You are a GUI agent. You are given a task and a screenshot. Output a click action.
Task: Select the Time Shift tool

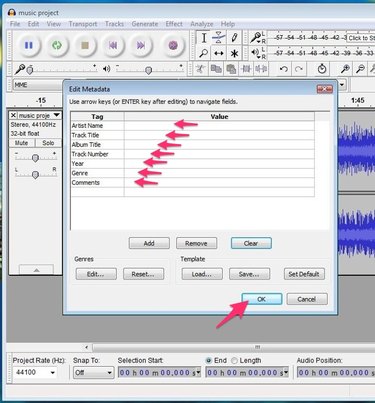click(219, 53)
